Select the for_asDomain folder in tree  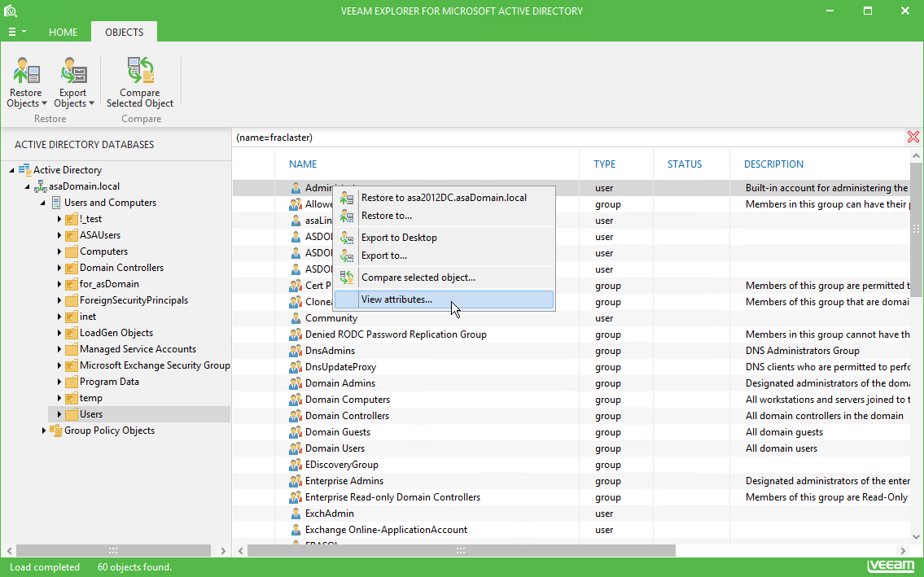(109, 284)
